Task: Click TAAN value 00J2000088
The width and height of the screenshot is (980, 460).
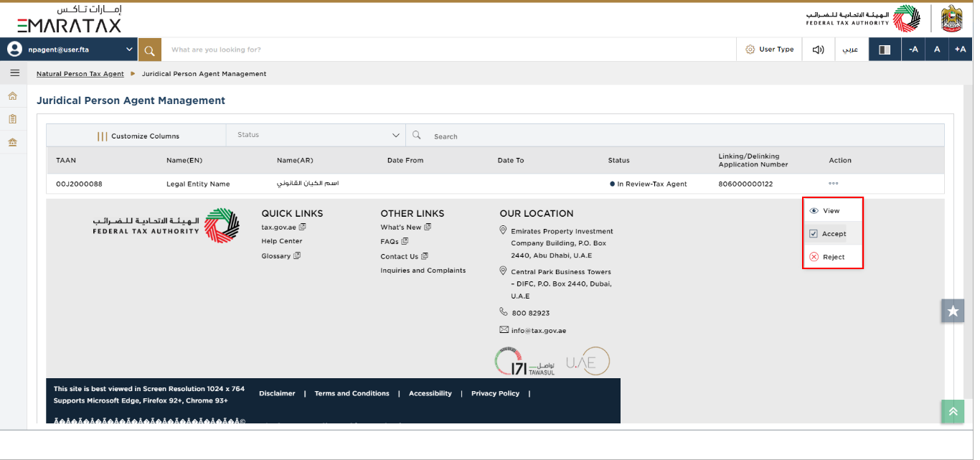Action: coord(79,184)
